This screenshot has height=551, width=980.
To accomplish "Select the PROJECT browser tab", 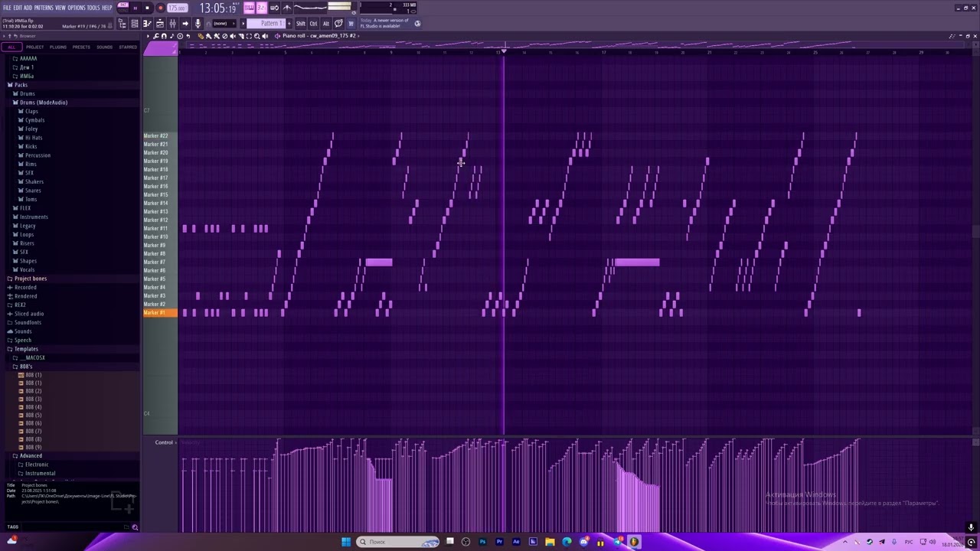I will point(34,47).
